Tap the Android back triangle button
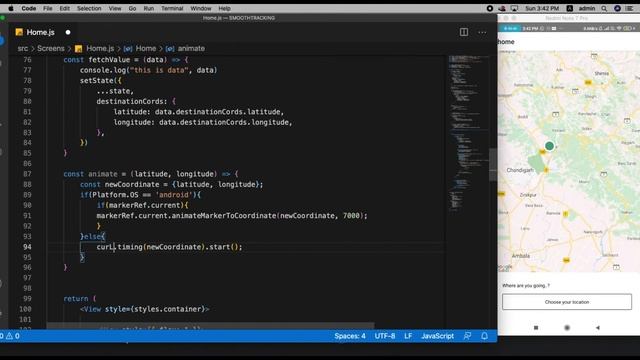The width and height of the screenshot is (640, 360). tap(598, 327)
